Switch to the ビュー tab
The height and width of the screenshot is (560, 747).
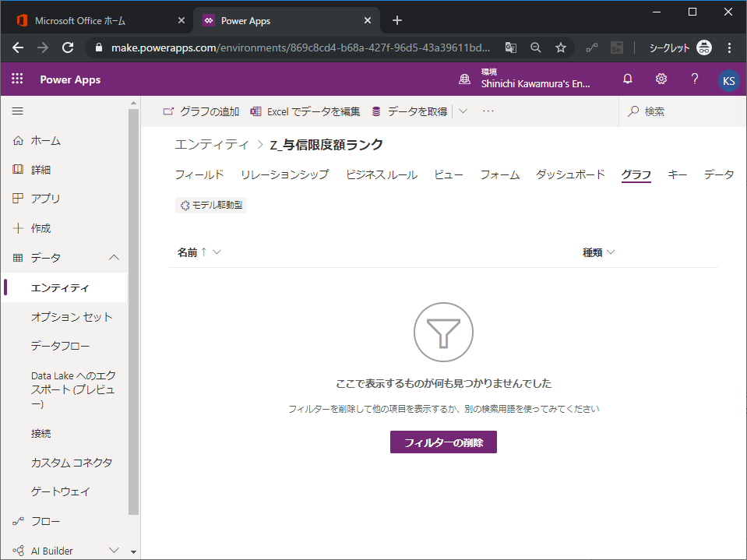coord(449,174)
